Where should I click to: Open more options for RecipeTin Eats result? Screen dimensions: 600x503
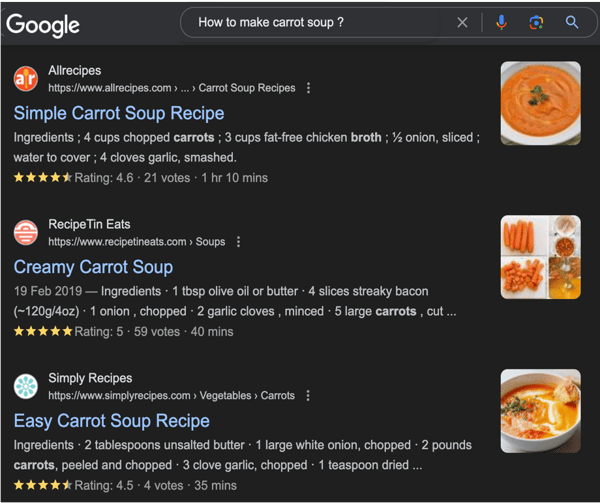pos(238,242)
